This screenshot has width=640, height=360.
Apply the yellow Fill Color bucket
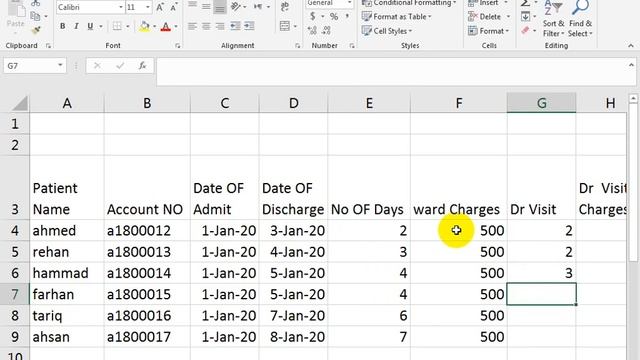tap(144, 27)
